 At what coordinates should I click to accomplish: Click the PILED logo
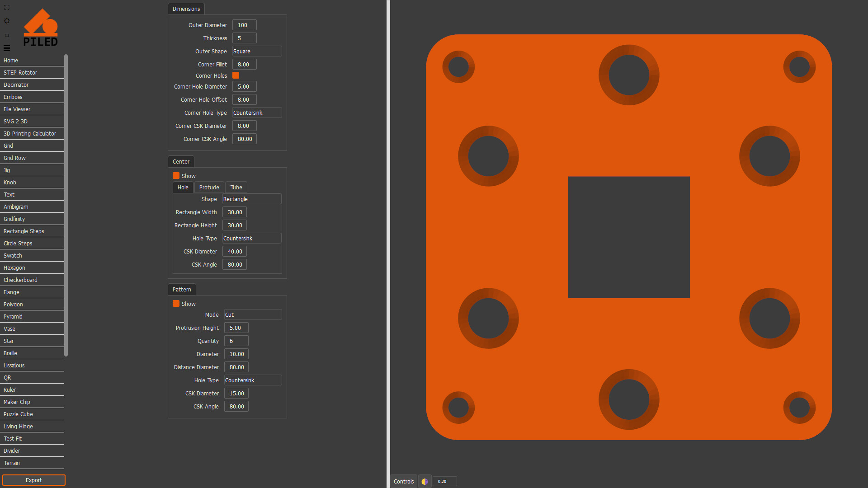pos(40,28)
